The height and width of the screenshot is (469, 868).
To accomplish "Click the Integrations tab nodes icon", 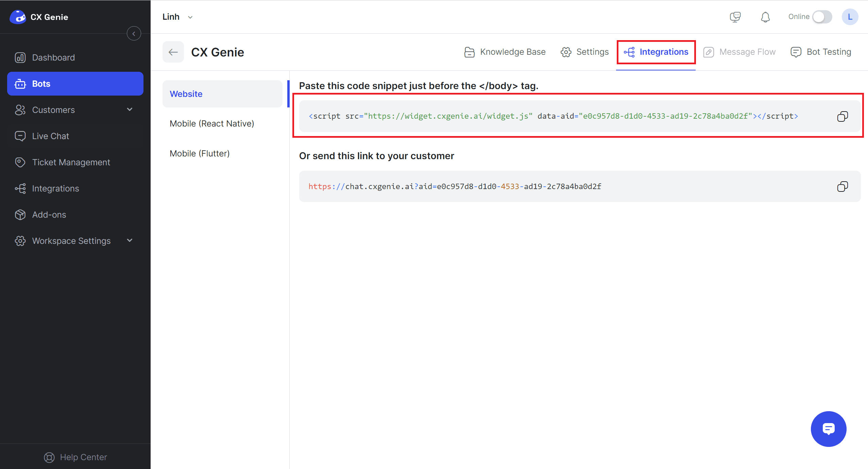I will coord(629,52).
